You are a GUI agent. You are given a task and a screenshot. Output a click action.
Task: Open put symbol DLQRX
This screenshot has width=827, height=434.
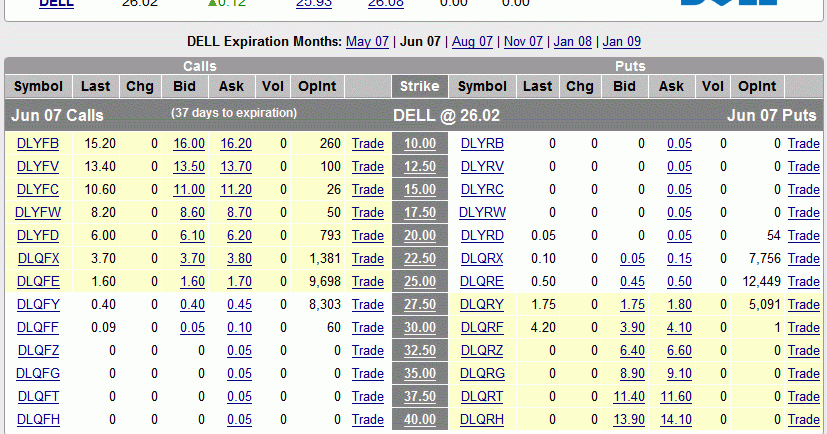pyautogui.click(x=482, y=258)
